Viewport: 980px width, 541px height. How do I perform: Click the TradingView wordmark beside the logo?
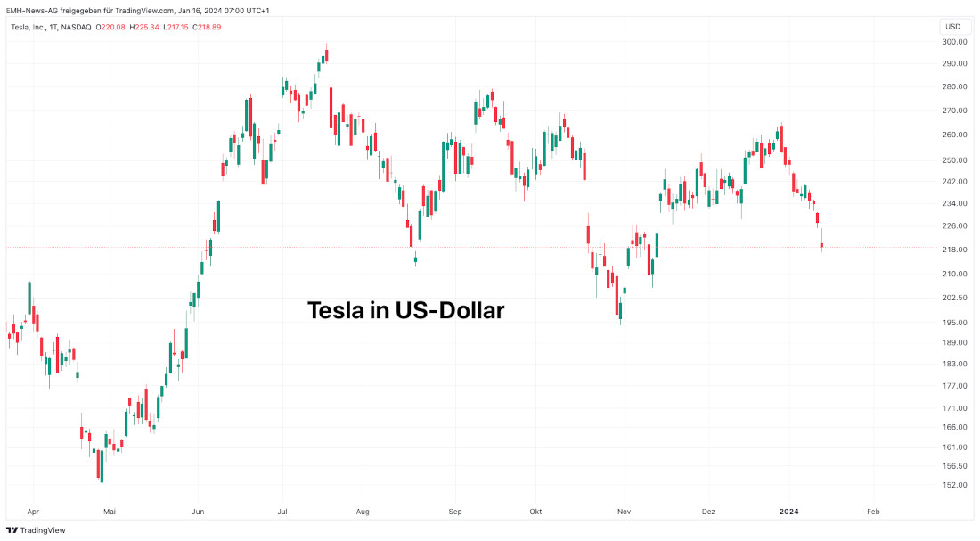[x=43, y=529]
